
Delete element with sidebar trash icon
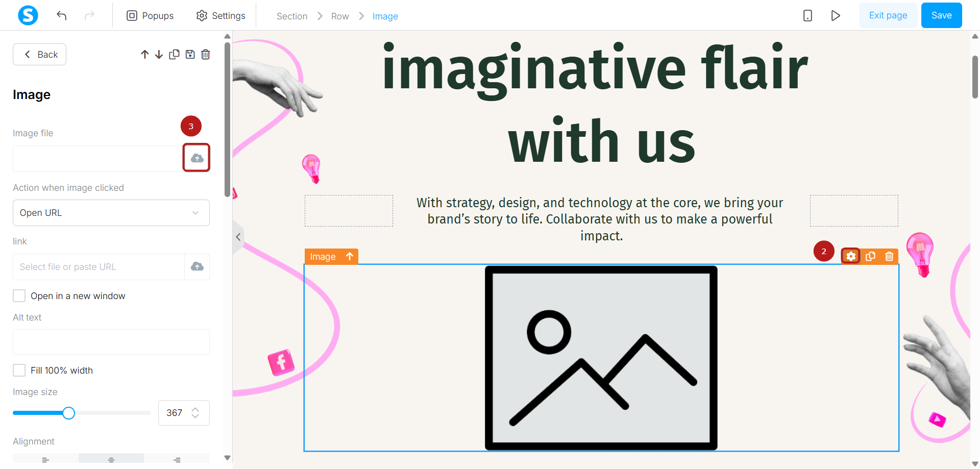[206, 55]
